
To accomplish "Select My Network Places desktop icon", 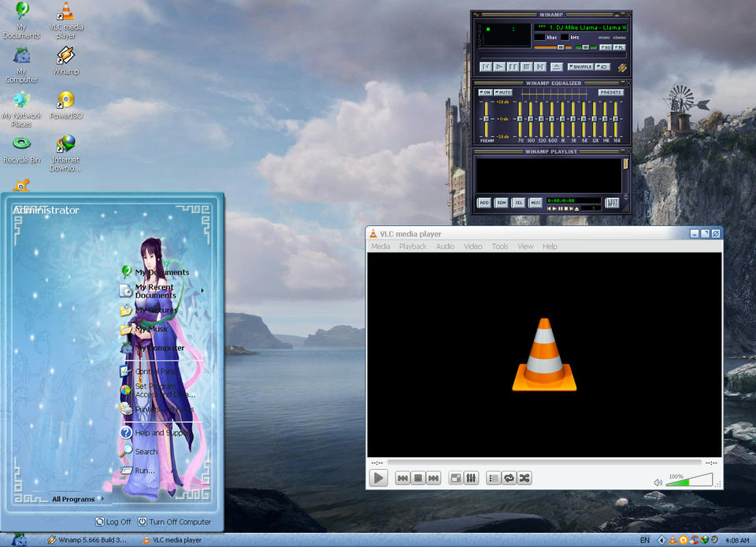I will click(x=21, y=109).
